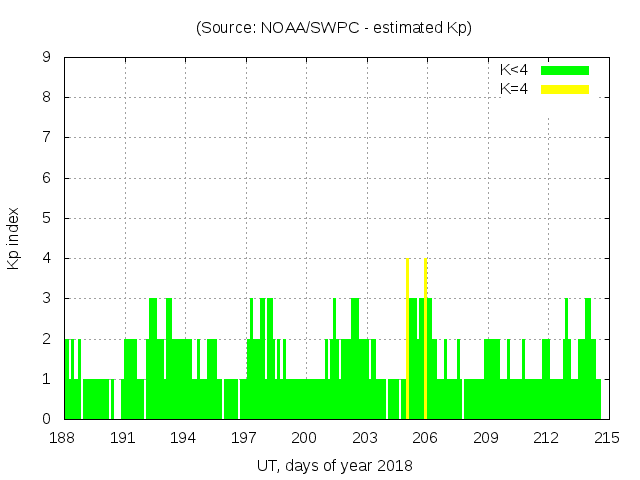Click the 'K<4' legend label text
Screen dimensions: 640x480
click(x=514, y=70)
